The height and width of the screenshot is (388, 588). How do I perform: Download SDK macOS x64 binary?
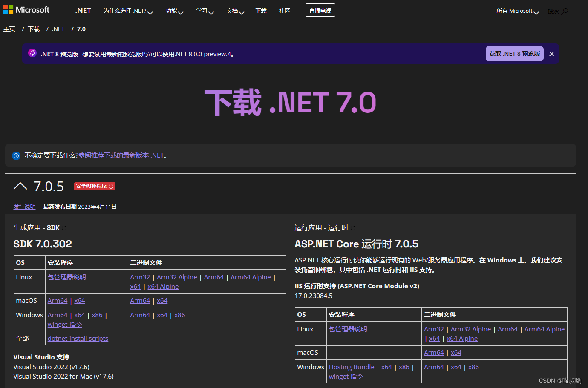[x=162, y=300]
